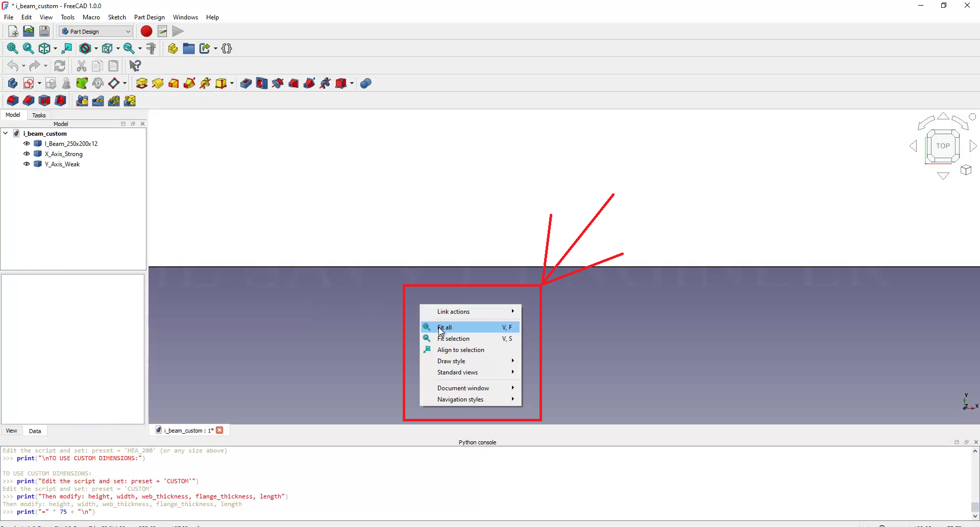980x527 pixels.
Task: Collapse the i_beam_custom tree node
Action: click(x=6, y=134)
